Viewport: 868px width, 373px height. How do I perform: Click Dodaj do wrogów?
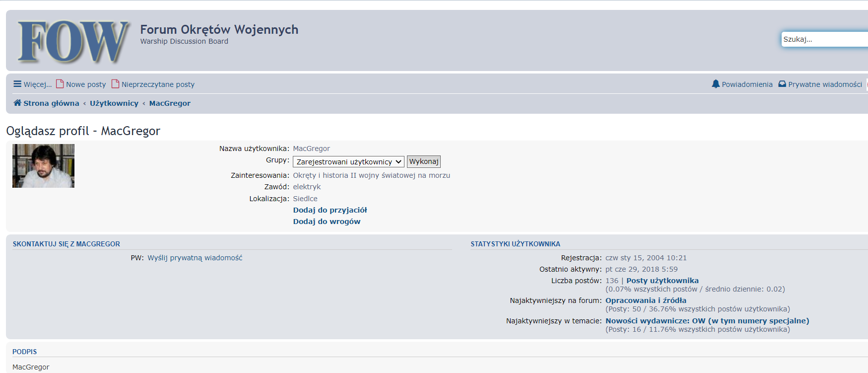pos(327,222)
